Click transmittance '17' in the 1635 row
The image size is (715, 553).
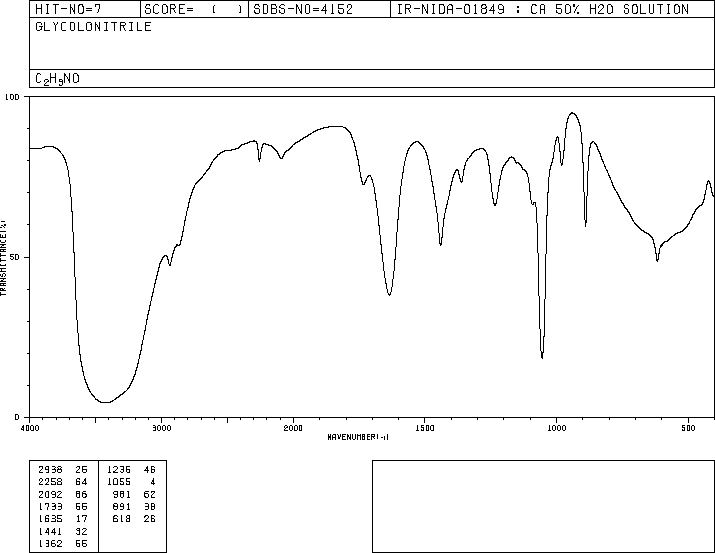(x=81, y=519)
